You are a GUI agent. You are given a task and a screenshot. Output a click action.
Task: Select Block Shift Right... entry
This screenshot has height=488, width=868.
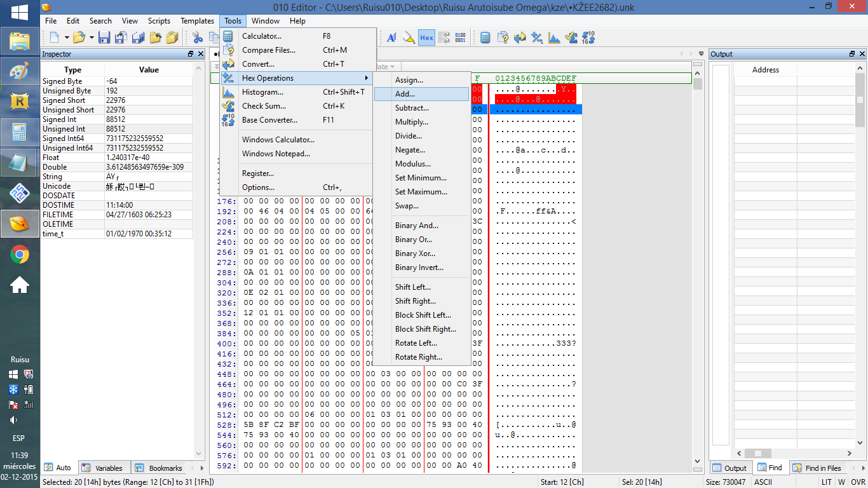(x=421, y=329)
